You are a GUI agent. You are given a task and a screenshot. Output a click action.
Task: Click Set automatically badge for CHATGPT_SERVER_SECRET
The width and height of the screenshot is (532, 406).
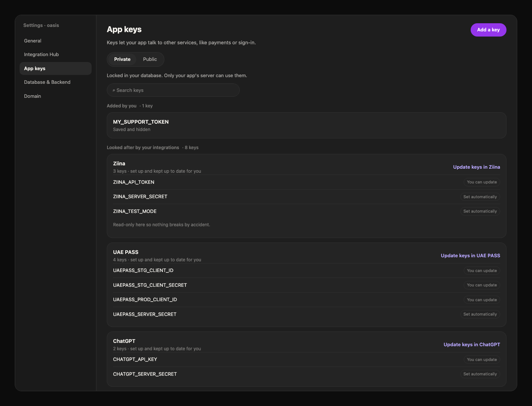pos(480,374)
